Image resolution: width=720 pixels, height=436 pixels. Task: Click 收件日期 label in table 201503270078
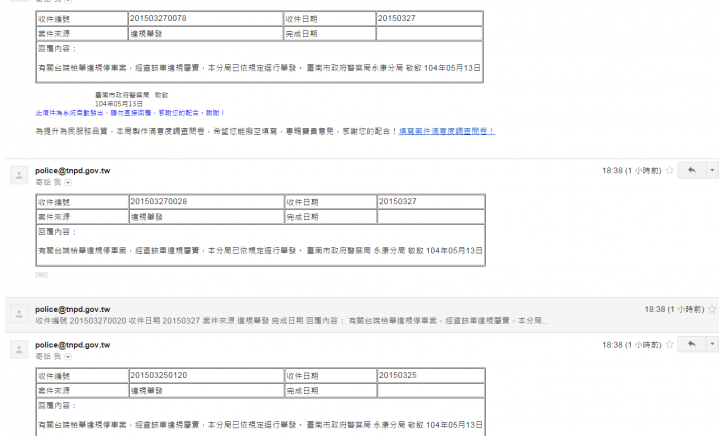point(301,19)
